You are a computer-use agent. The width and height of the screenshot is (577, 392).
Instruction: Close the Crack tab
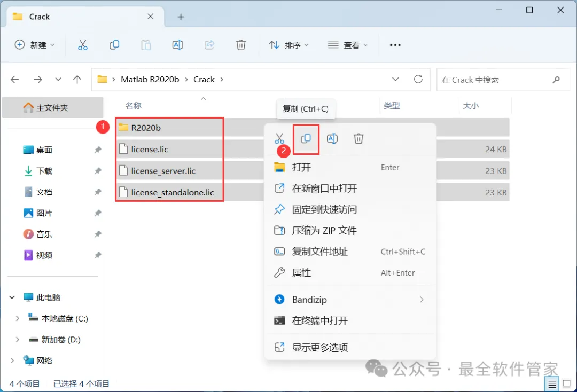coord(150,17)
